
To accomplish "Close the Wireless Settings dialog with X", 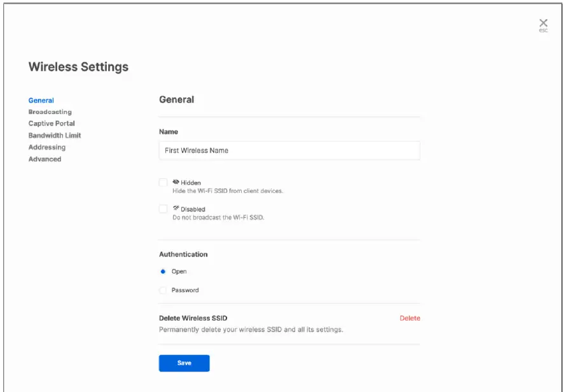I will 543,24.
